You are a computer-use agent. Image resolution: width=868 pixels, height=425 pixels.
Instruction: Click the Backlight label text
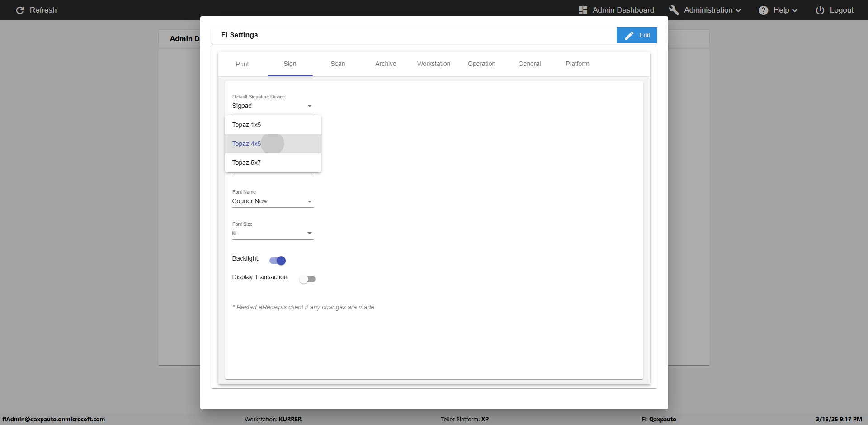point(245,258)
